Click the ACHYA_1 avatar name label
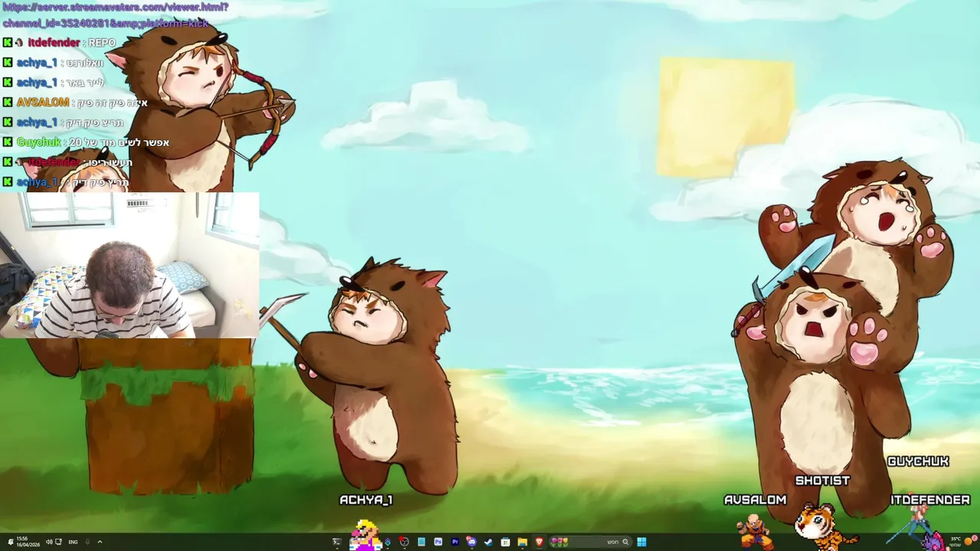This screenshot has height=551, width=980. [x=366, y=500]
